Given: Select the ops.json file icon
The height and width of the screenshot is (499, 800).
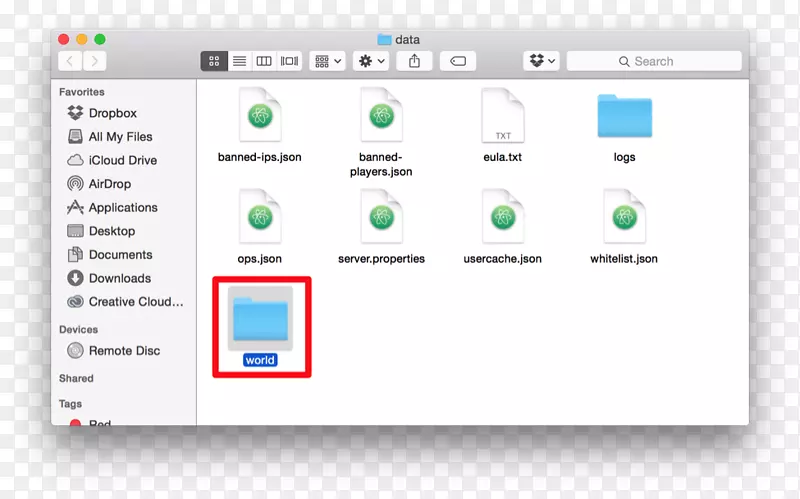Looking at the screenshot, I should click(260, 216).
